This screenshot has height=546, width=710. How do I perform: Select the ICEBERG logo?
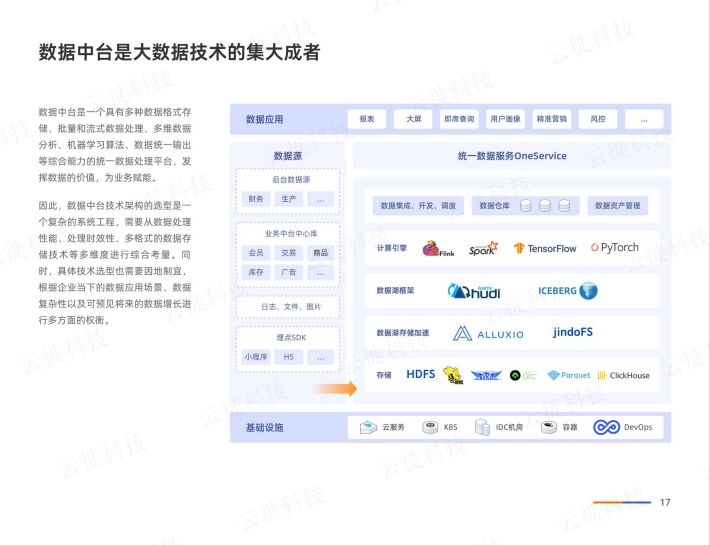[567, 291]
